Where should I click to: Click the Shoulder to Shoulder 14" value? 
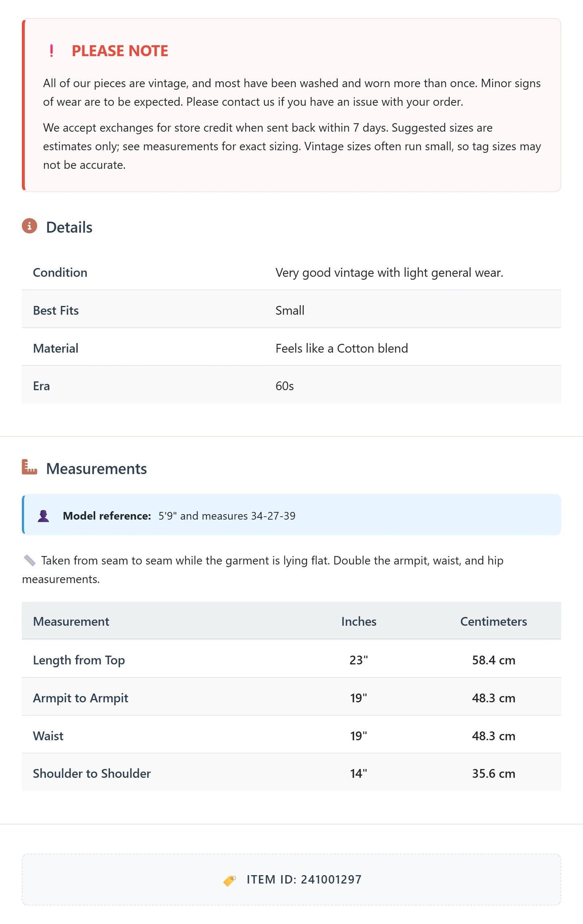(x=358, y=773)
